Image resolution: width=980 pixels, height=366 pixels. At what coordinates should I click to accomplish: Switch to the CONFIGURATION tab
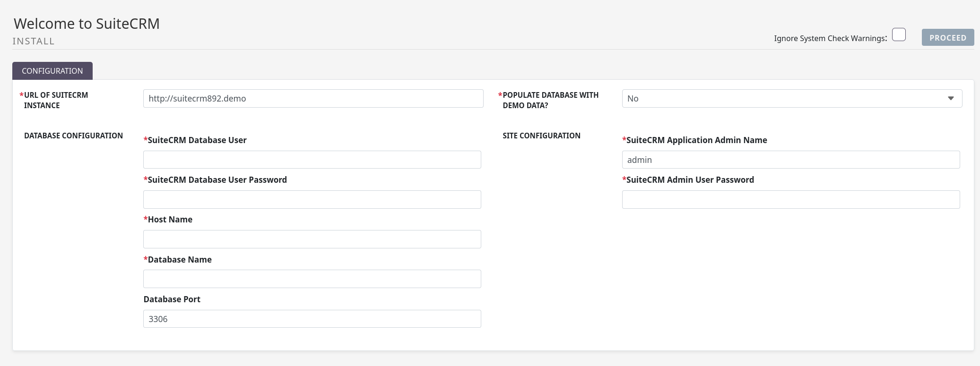click(52, 71)
